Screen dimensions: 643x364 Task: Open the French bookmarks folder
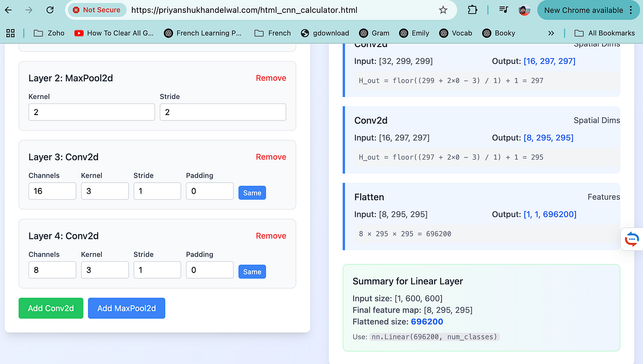272,33
